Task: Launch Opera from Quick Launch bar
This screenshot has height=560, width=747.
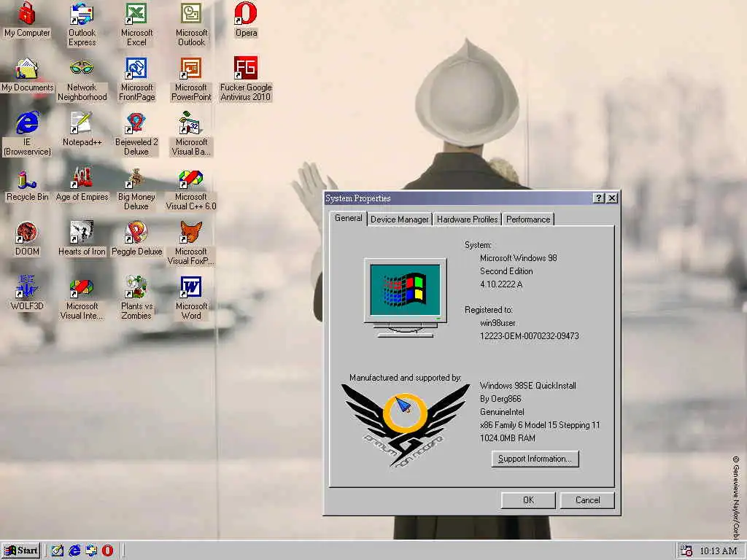Action: pyautogui.click(x=108, y=551)
